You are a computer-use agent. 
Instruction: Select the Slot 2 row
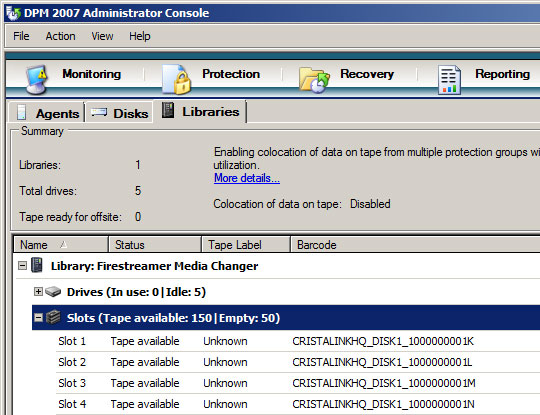click(x=298, y=362)
